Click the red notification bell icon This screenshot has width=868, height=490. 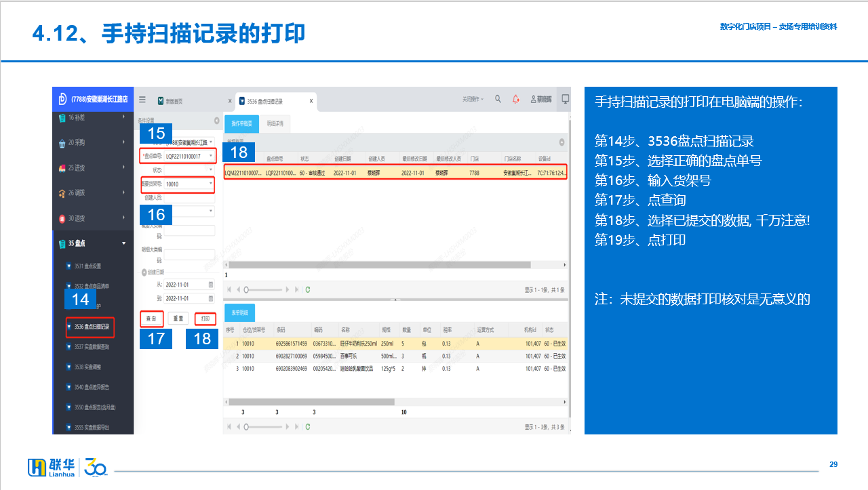[516, 99]
